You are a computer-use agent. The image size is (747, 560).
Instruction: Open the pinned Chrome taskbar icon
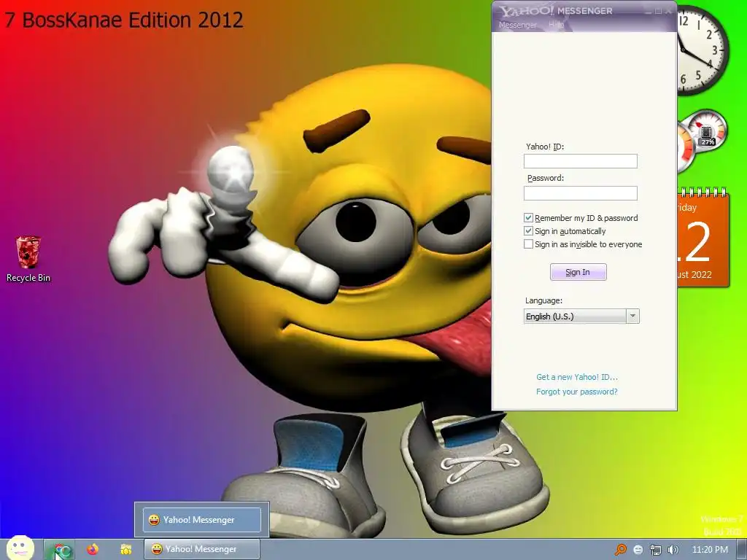[x=61, y=550]
